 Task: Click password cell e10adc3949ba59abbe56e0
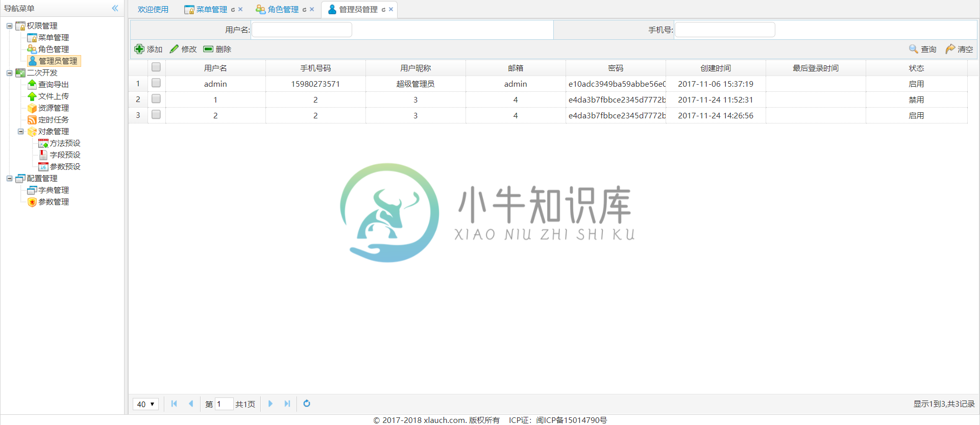point(617,84)
